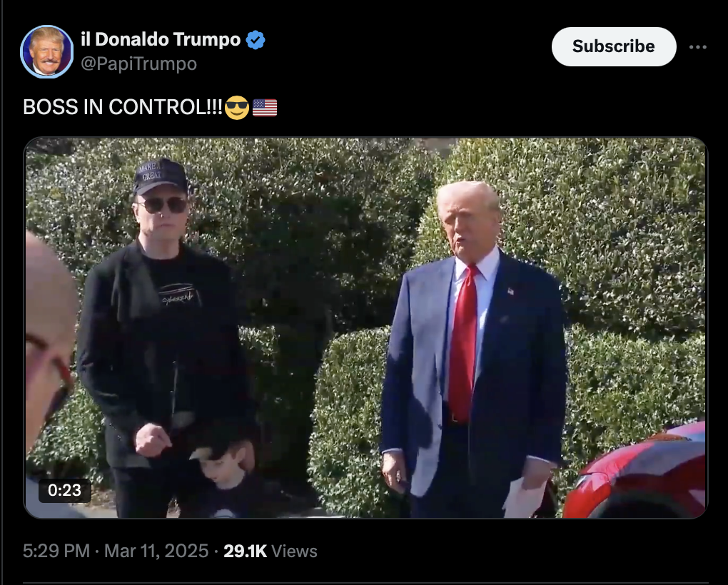Open the @PapiTrumpo handle link
728x585 pixels.
[x=139, y=63]
